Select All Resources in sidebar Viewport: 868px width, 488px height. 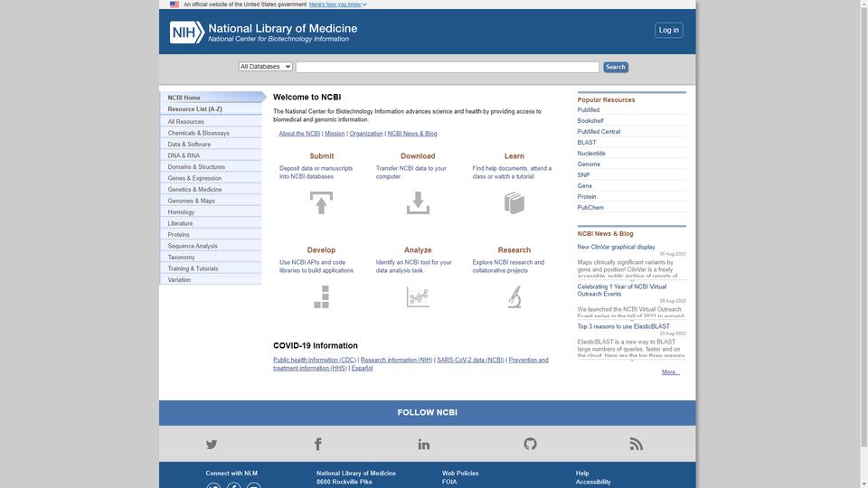tap(211, 122)
